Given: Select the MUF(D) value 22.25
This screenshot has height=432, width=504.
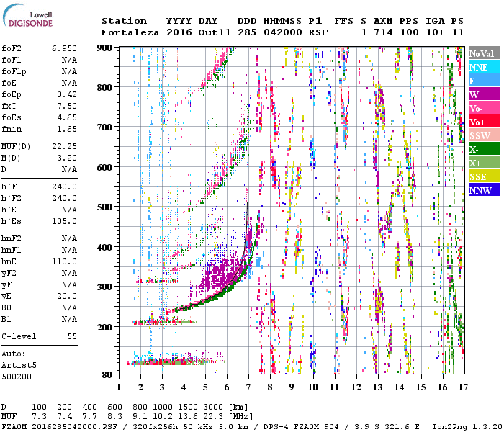Looking at the screenshot, I should [63, 145].
